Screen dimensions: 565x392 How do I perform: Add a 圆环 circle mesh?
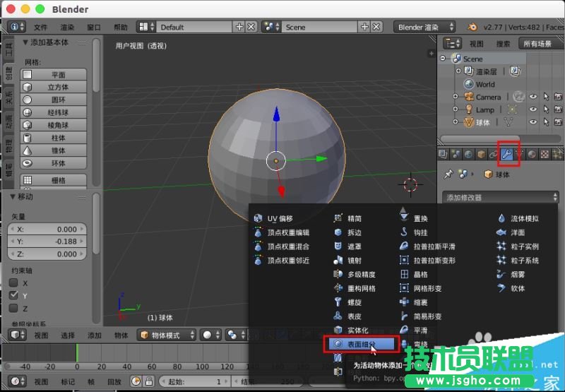click(54, 100)
